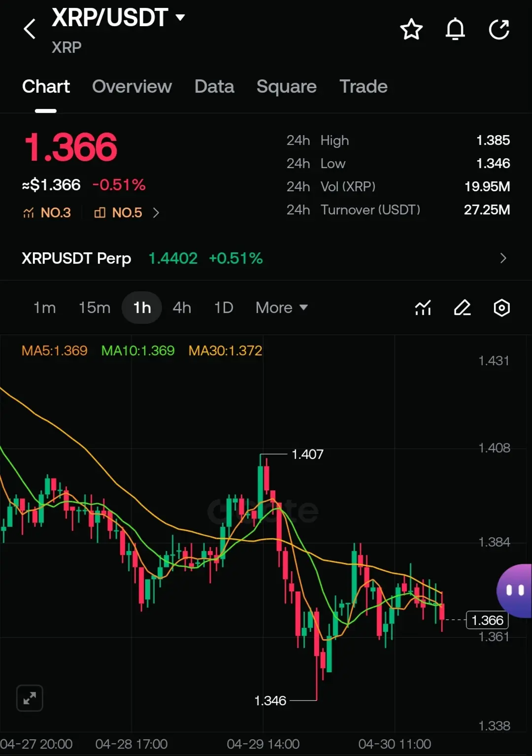Open XRPUSDT Perp row chevron
Image resolution: width=532 pixels, height=756 pixels.
pyautogui.click(x=503, y=258)
